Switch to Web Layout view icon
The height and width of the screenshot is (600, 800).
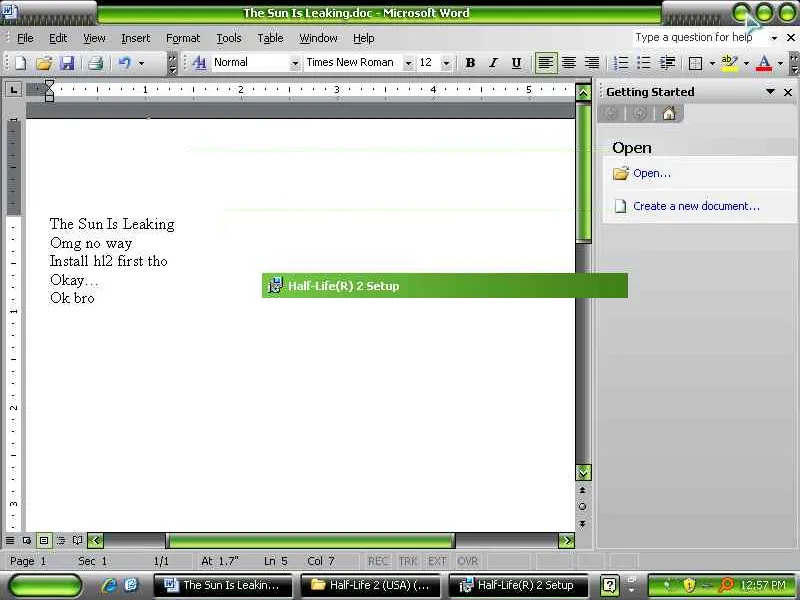(27, 540)
